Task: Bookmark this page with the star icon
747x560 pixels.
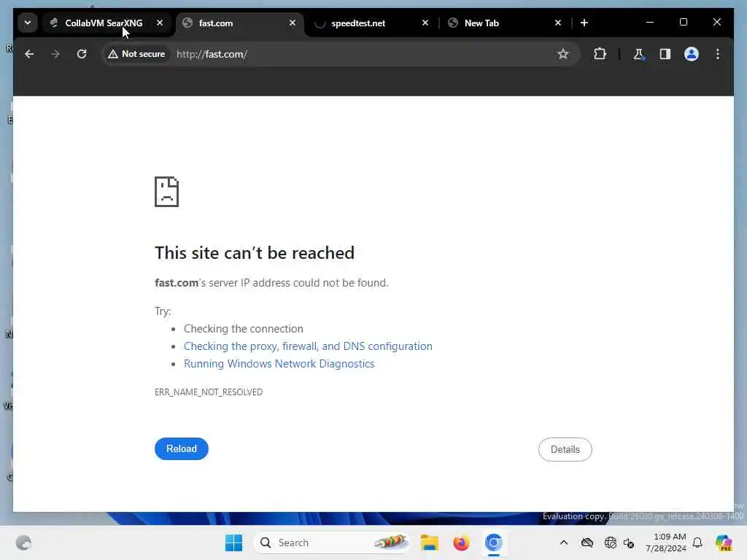Action: [562, 54]
